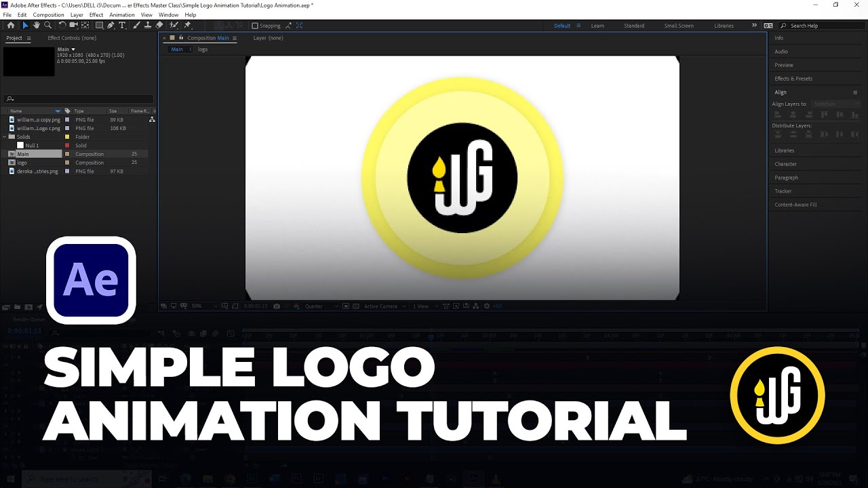
Task: Open the Layer menu
Action: tap(77, 15)
